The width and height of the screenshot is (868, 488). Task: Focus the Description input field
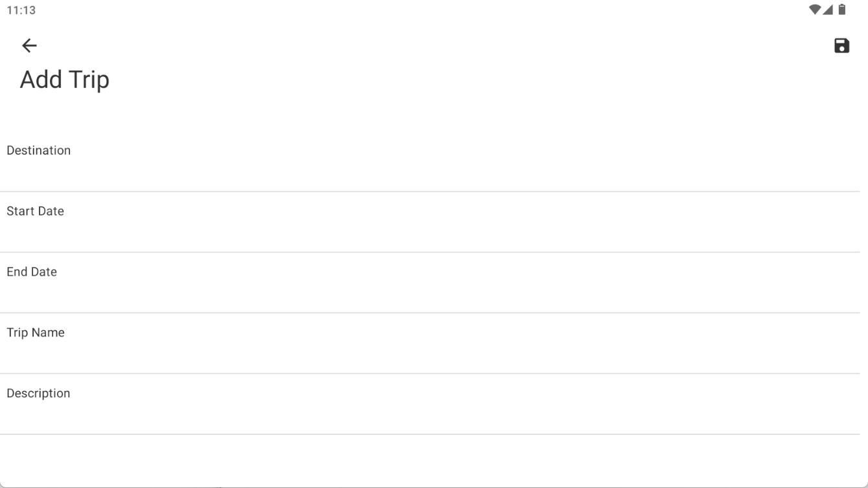point(430,405)
